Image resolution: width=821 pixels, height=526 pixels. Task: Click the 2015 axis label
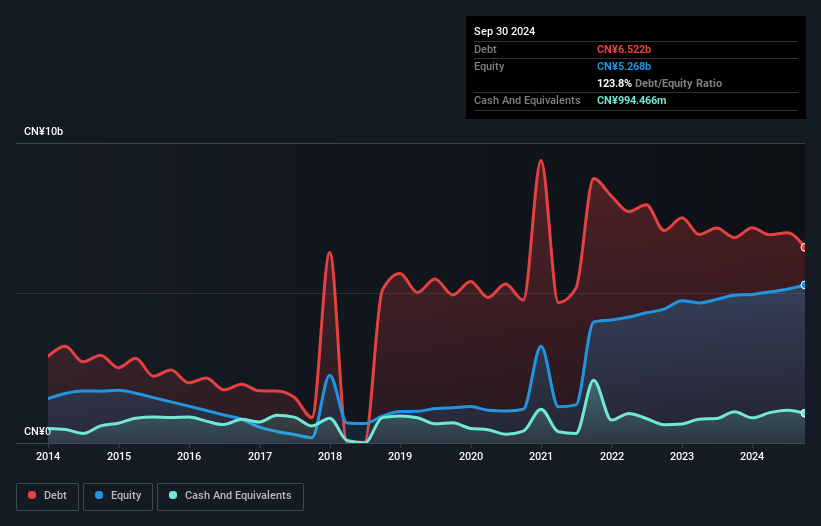(119, 456)
